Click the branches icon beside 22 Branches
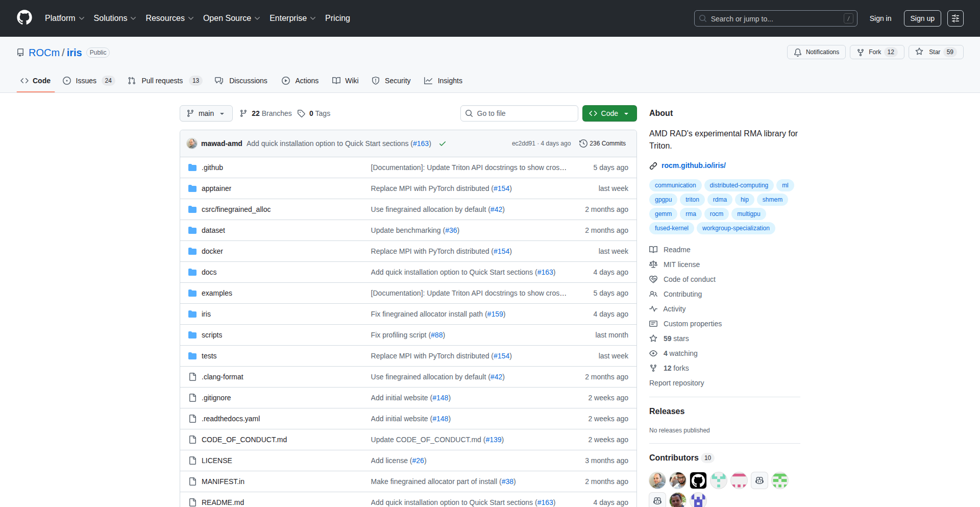This screenshot has height=507, width=980. pyautogui.click(x=243, y=113)
